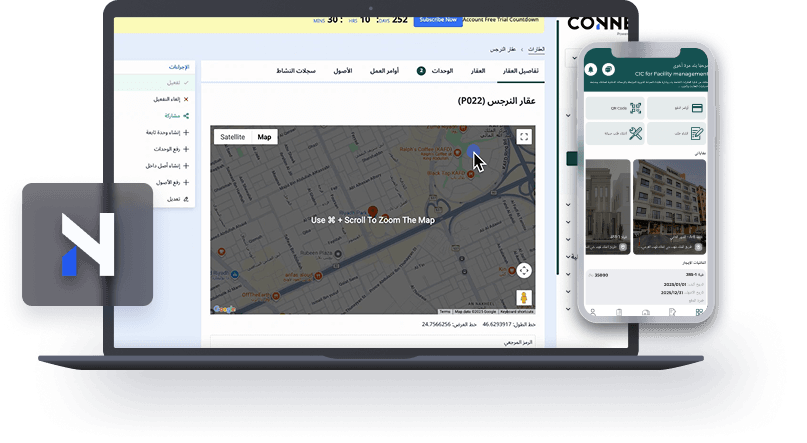807x443 pixels.
Task: Switch map to Satellite view
Action: click(x=232, y=137)
